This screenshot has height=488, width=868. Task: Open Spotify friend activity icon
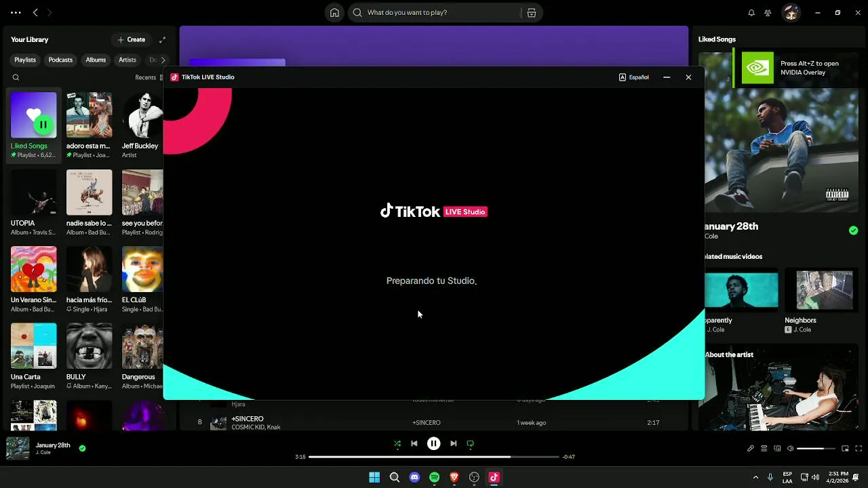[768, 12]
